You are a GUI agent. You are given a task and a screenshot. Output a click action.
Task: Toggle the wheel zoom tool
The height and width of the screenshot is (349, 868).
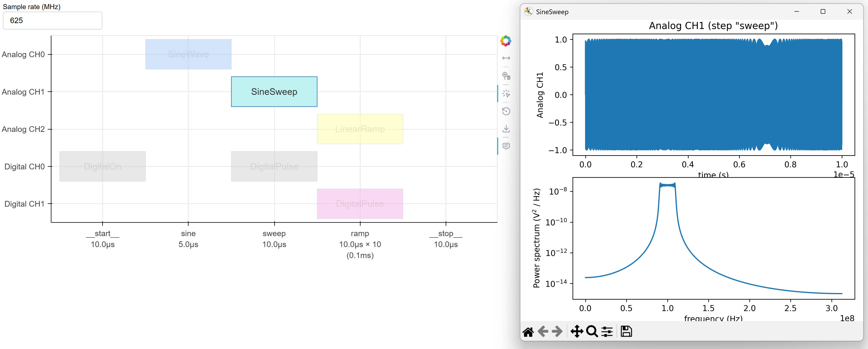[506, 76]
